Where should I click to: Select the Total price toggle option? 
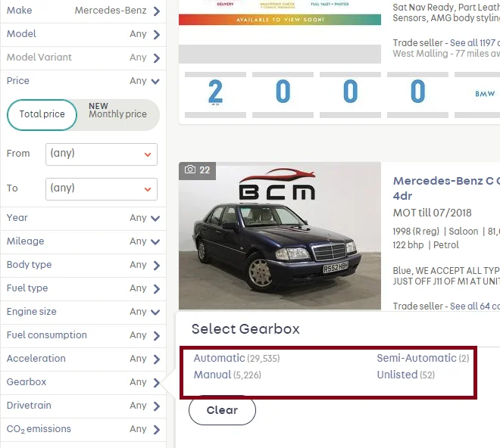(42, 114)
